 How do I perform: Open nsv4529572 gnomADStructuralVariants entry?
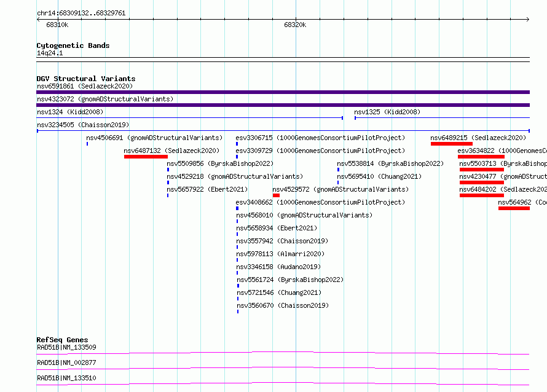coord(340,189)
